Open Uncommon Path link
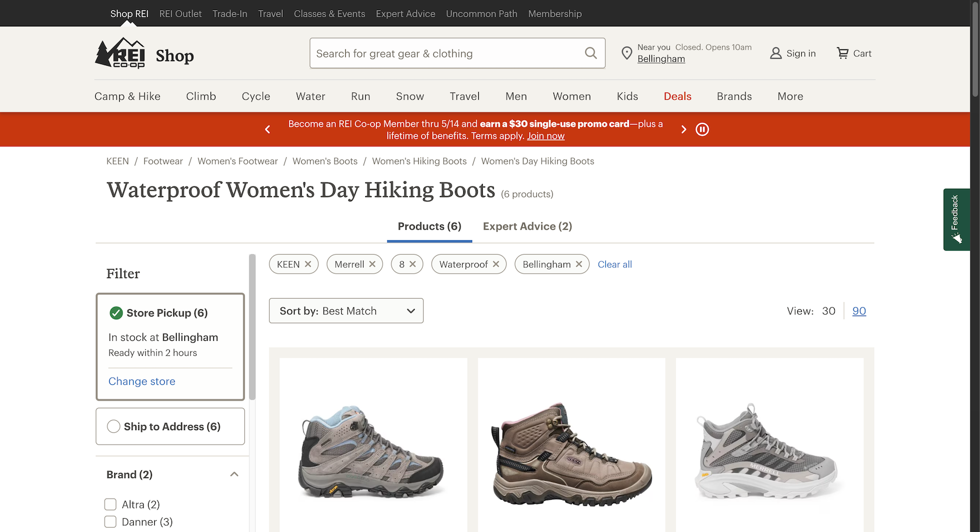The image size is (980, 532). tap(482, 13)
